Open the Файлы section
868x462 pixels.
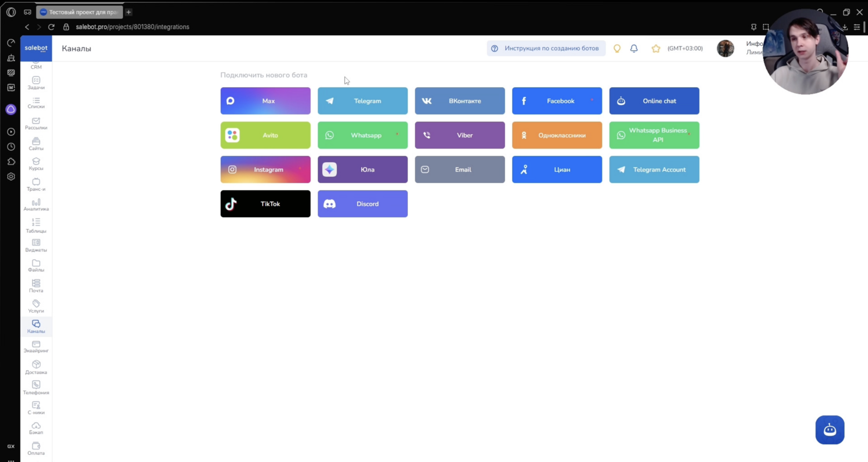pyautogui.click(x=36, y=266)
